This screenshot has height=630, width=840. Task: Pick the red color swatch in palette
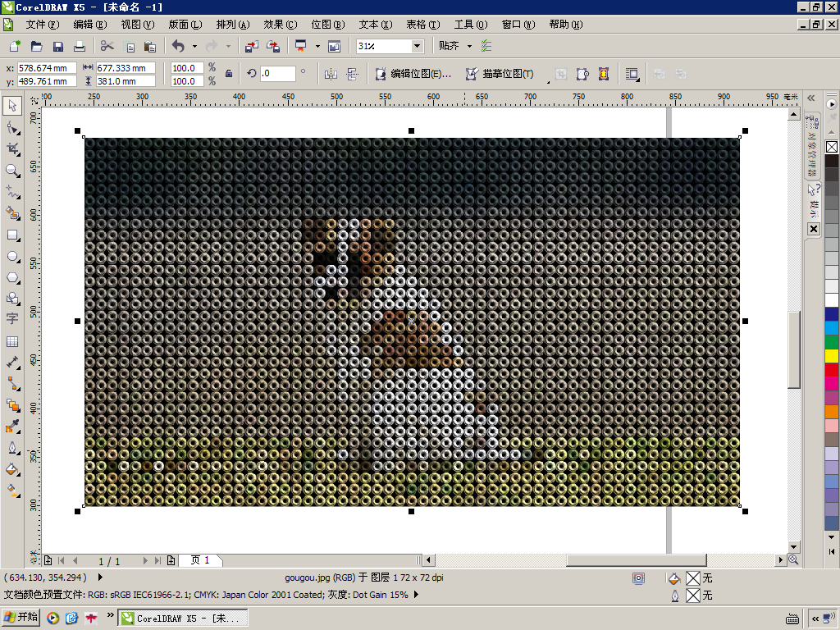click(832, 370)
